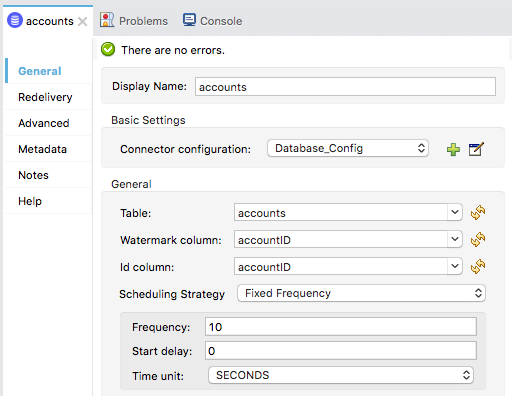Select the Metadata side tab
Screen dimensions: 512x396
click(42, 149)
